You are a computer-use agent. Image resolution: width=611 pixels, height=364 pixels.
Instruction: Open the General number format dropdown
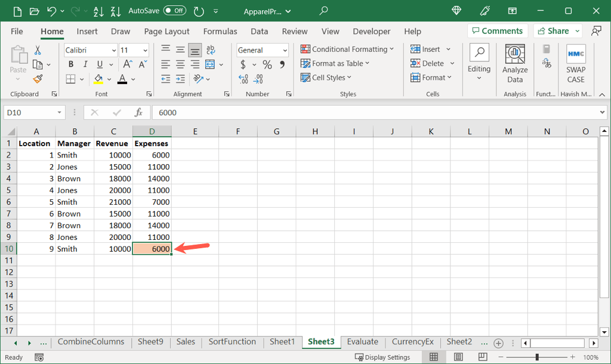[x=285, y=50]
